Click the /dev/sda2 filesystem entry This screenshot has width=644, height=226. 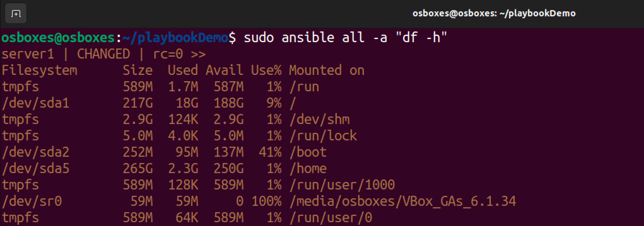(35, 152)
